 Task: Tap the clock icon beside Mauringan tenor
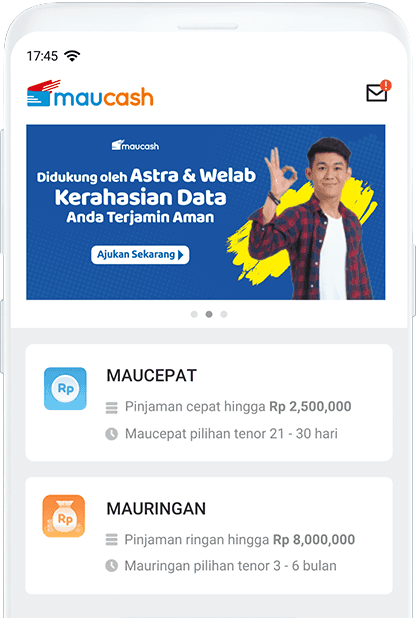click(112, 566)
